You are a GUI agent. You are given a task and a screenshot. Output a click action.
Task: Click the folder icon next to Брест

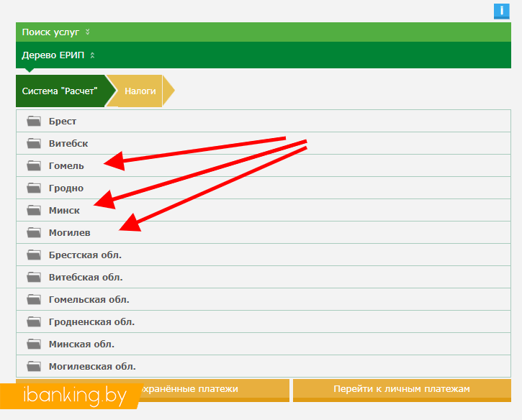click(x=34, y=122)
